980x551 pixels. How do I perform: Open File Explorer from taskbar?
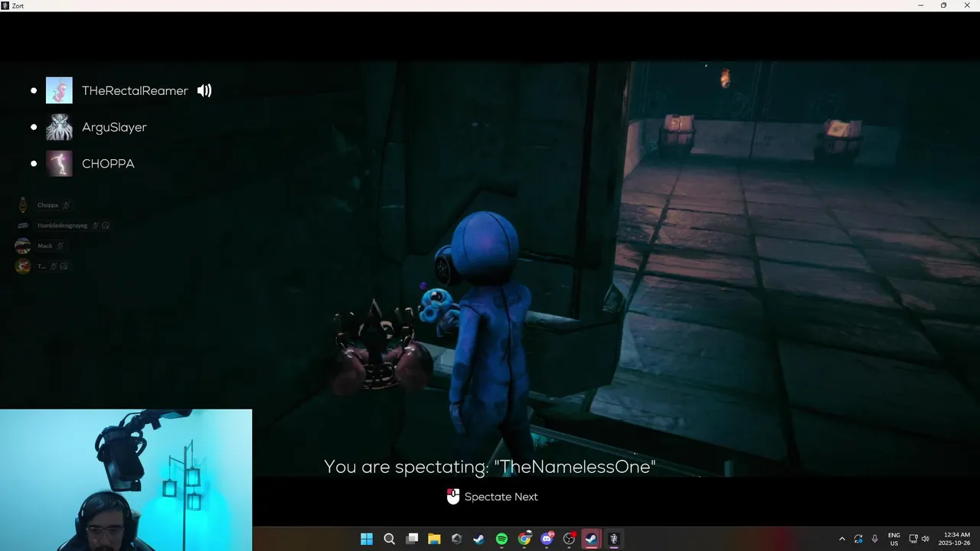(x=434, y=539)
